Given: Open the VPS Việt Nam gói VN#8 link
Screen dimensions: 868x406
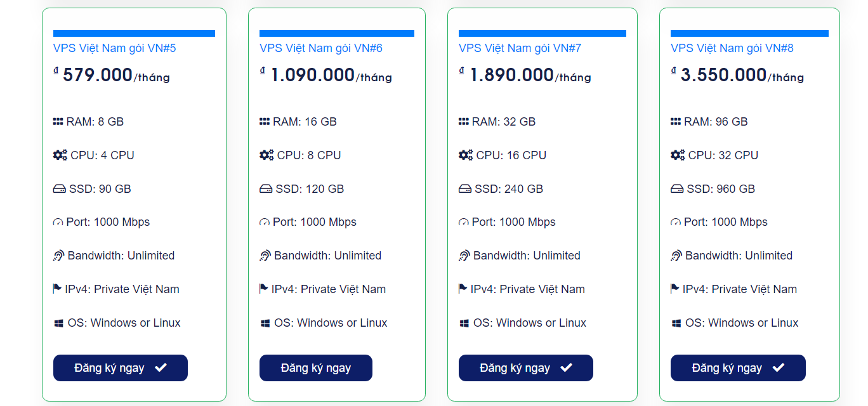Looking at the screenshot, I should (732, 48).
